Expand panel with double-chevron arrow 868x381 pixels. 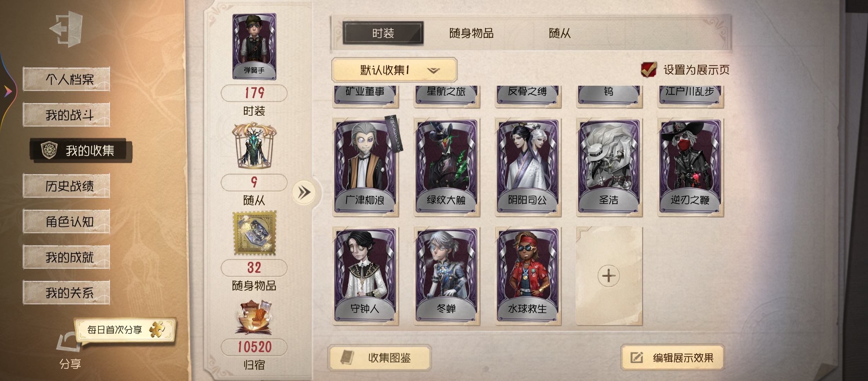(304, 193)
